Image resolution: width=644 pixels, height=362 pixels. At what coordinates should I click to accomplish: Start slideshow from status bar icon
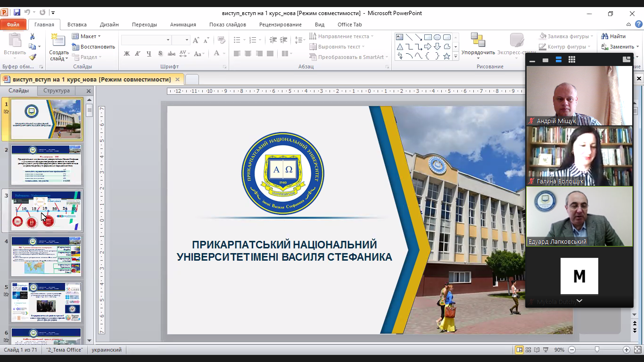pos(545,350)
